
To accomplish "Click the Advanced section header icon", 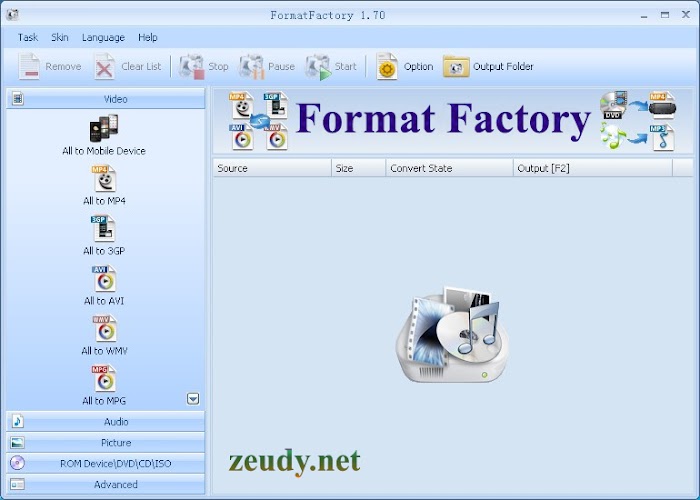I will pyautogui.click(x=17, y=484).
